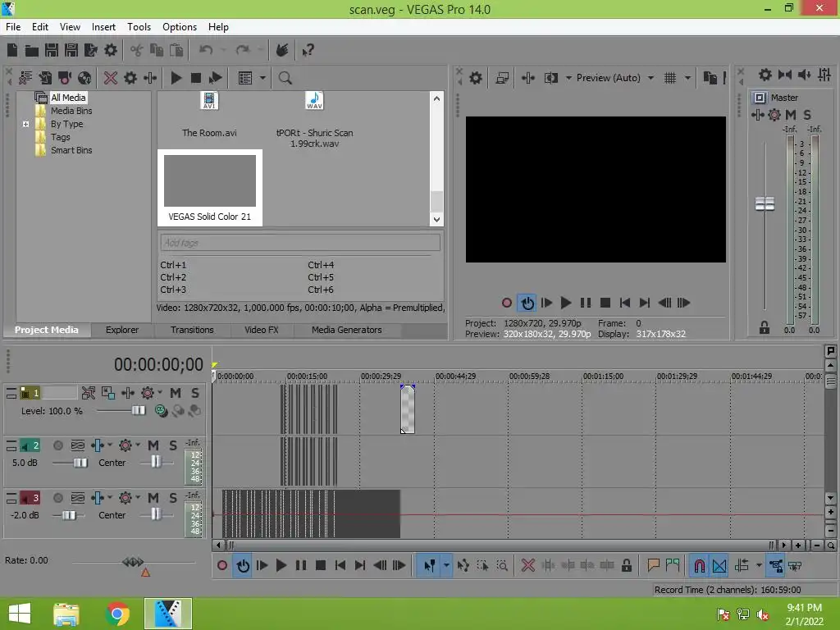
Task: Click Record button in timeline transport
Action: click(222, 566)
